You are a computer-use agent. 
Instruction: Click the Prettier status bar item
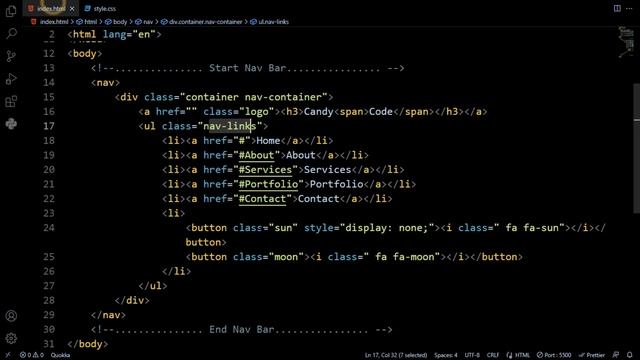tap(592, 355)
